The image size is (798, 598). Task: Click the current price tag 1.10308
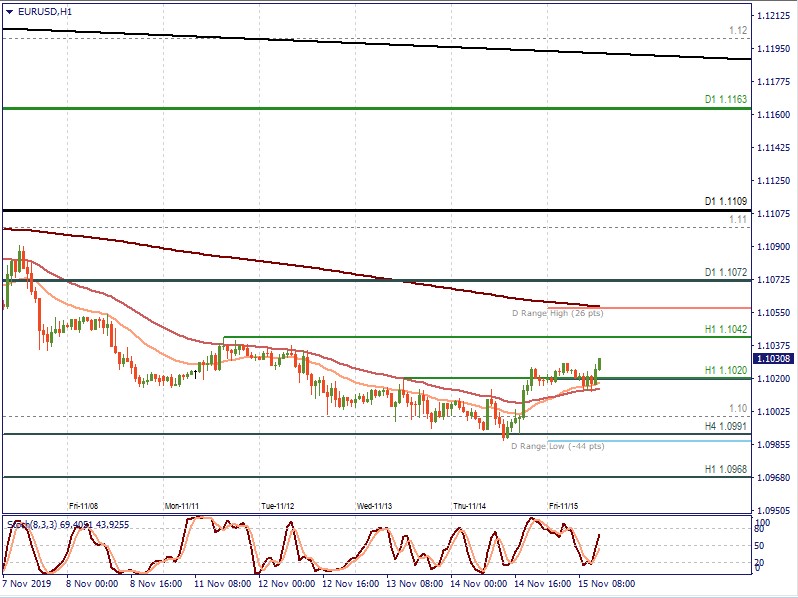point(773,359)
